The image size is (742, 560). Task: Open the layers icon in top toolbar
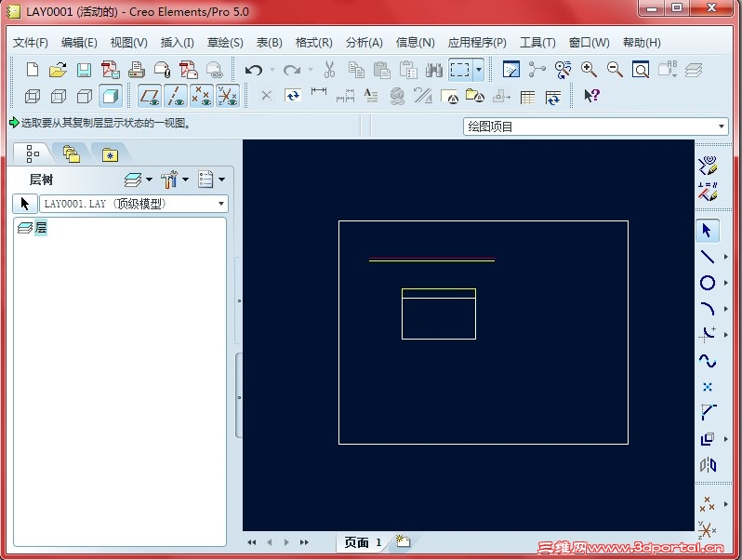[x=694, y=70]
